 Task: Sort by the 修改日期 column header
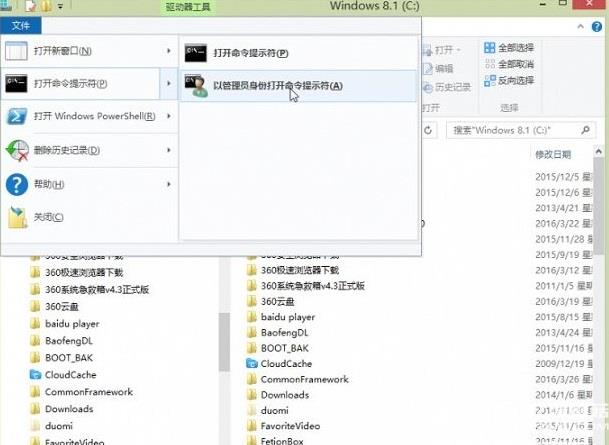coord(553,154)
